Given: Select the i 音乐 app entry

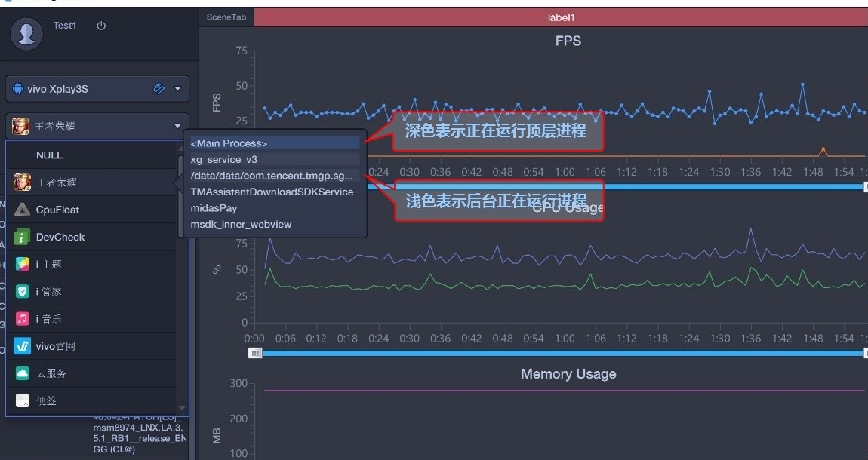Looking at the screenshot, I should (x=91, y=318).
